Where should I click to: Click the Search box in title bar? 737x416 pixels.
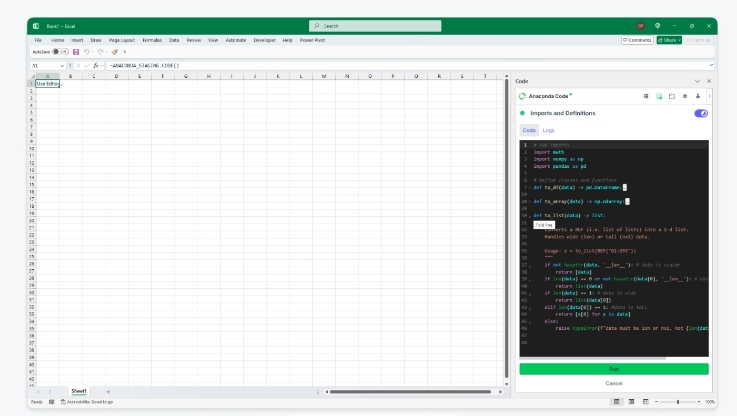tap(367, 25)
